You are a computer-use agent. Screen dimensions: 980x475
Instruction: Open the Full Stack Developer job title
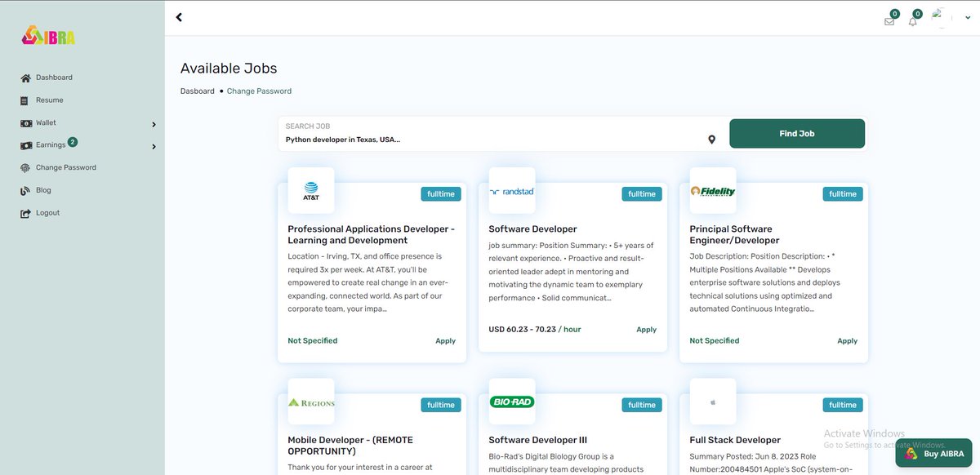click(x=735, y=440)
